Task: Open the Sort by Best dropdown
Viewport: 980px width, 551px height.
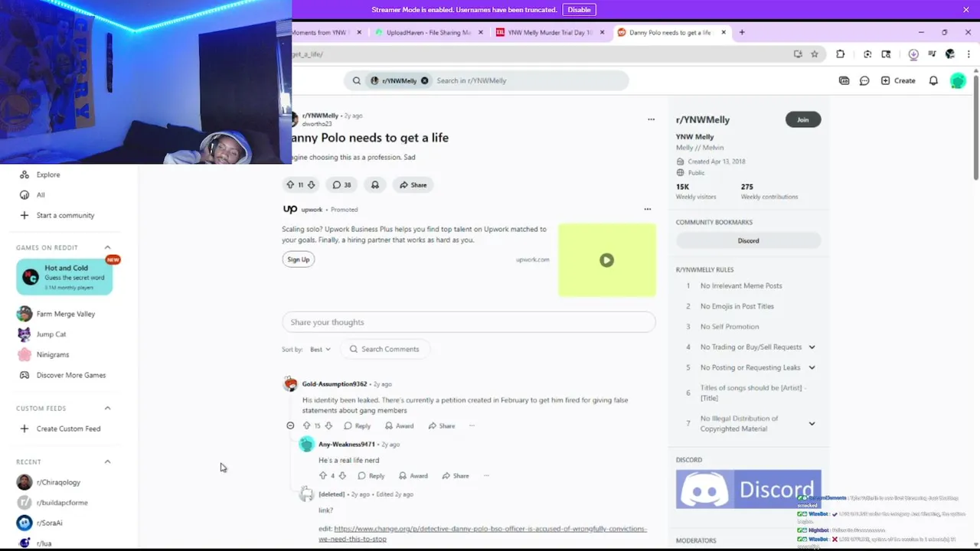Action: pos(320,349)
